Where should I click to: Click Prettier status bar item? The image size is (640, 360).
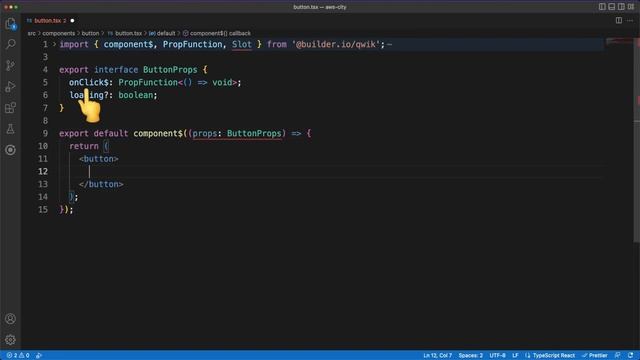point(595,356)
